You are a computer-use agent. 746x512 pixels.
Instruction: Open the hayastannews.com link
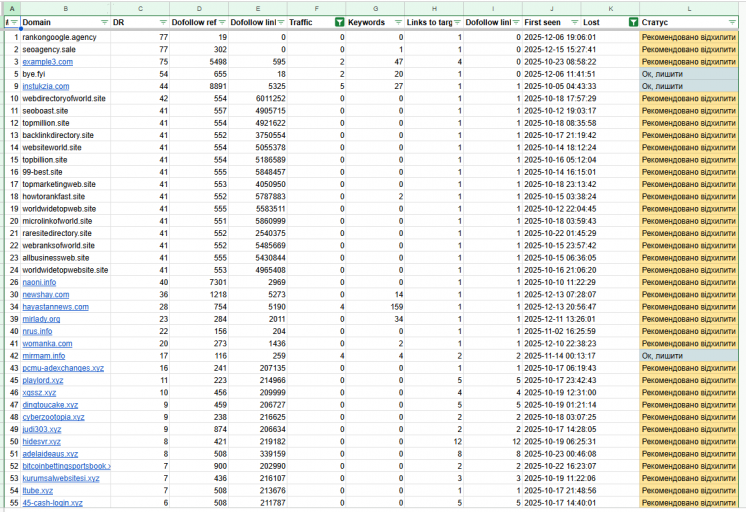pyautogui.click(x=56, y=307)
